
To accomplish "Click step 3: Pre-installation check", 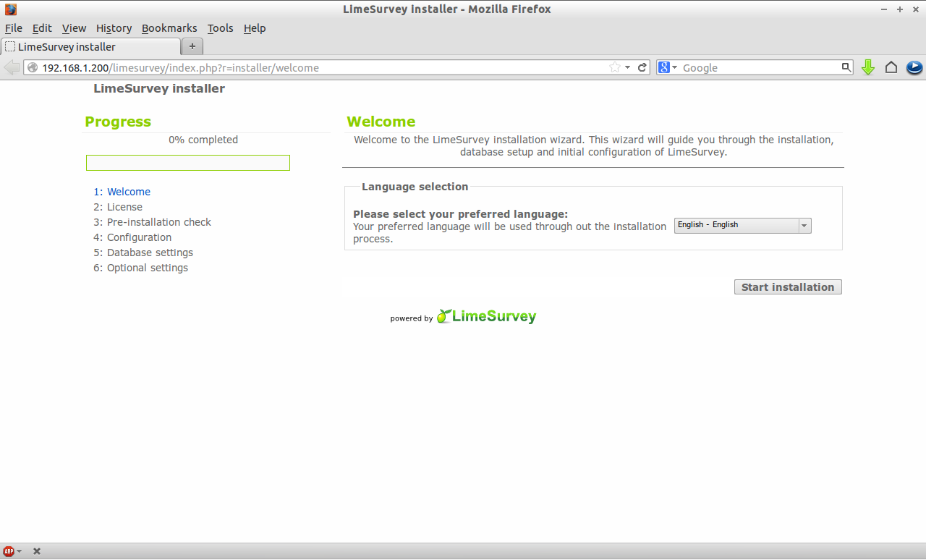I will tap(152, 222).
